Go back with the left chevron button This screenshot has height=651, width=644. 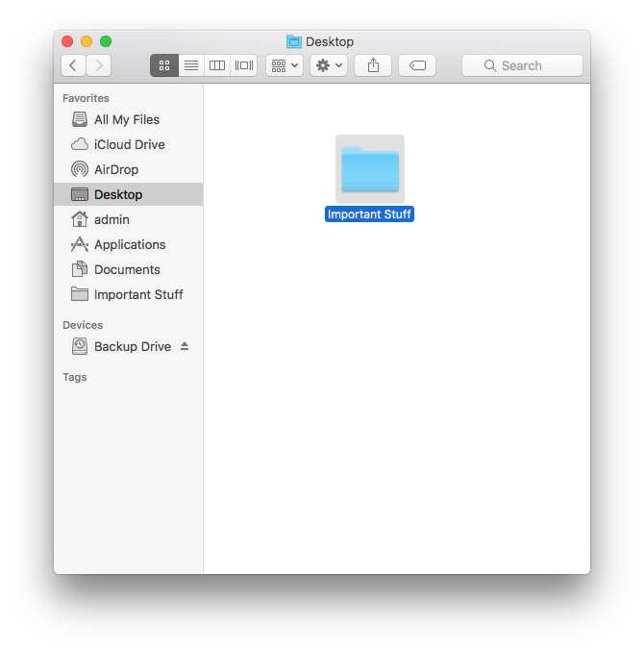click(73, 65)
